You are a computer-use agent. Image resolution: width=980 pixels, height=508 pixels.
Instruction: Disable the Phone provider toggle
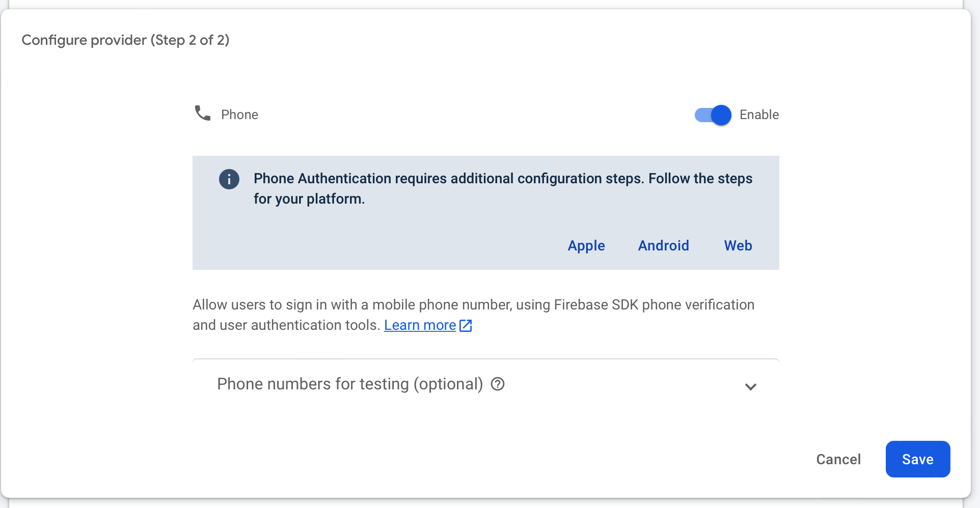point(712,115)
